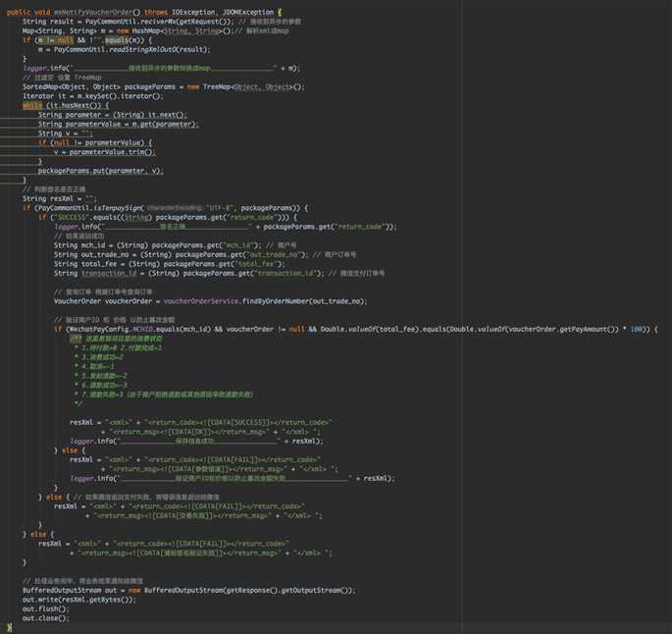Click the number literal "100" in the condition
Screen dimensions: 672x634
click(636, 329)
